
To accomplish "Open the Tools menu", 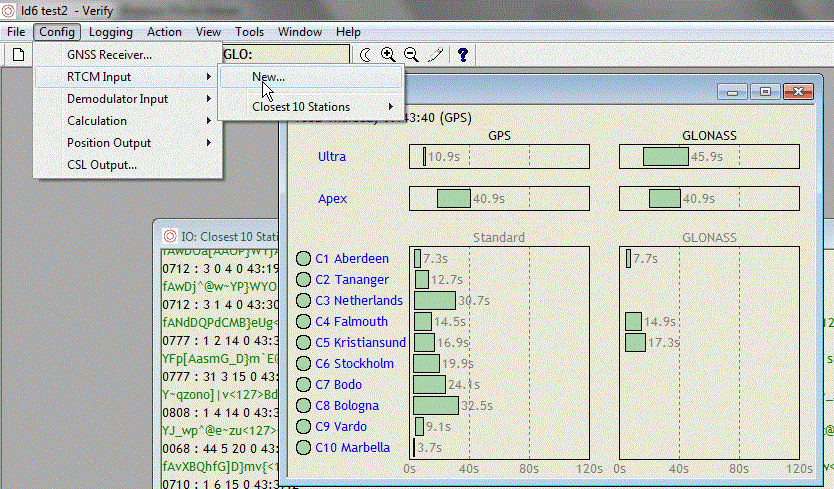I will 249,32.
